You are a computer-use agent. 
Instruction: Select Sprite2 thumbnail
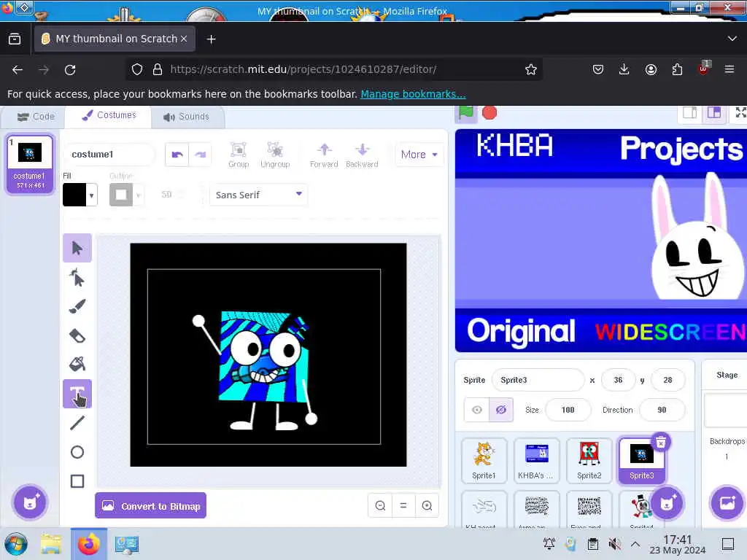(x=589, y=461)
